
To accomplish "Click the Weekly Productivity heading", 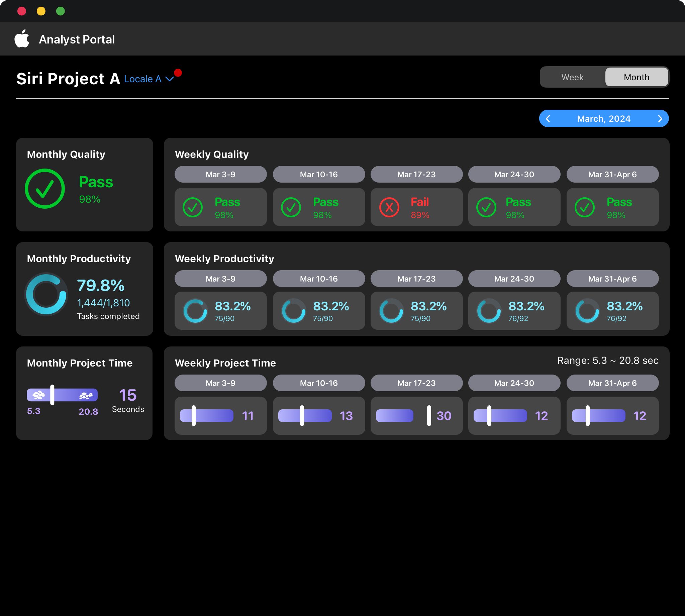I will [224, 259].
